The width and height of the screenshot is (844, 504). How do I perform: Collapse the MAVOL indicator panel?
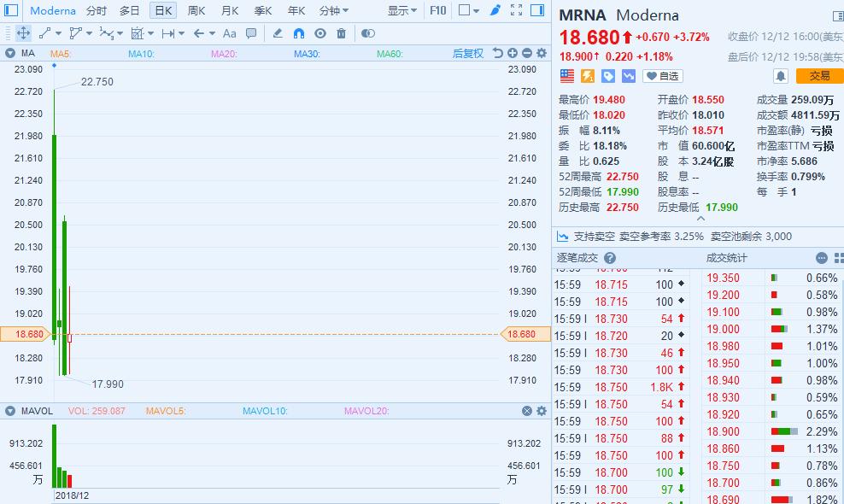pyautogui.click(x=9, y=411)
